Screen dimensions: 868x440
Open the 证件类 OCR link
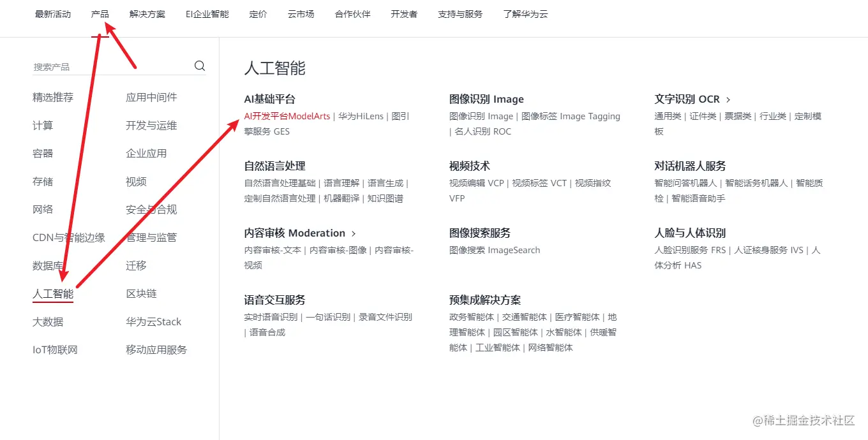703,116
